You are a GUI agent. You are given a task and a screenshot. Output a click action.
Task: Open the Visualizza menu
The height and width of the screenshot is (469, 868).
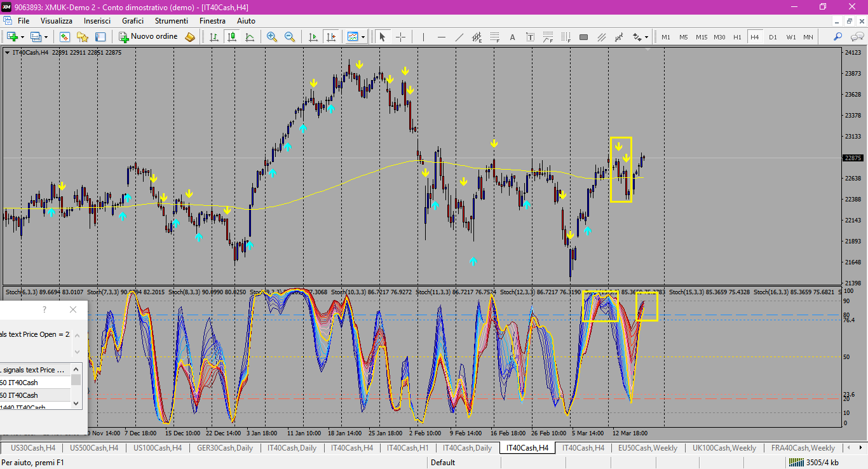coord(57,21)
